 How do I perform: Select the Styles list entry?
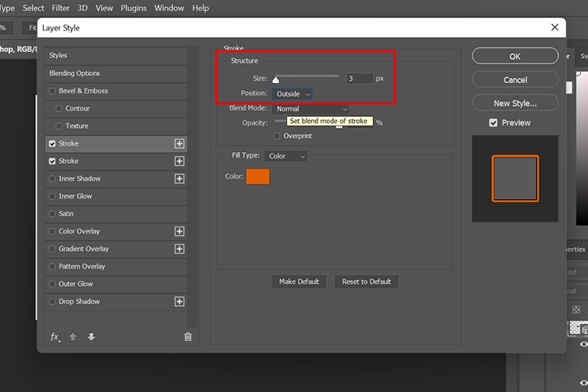click(116, 56)
